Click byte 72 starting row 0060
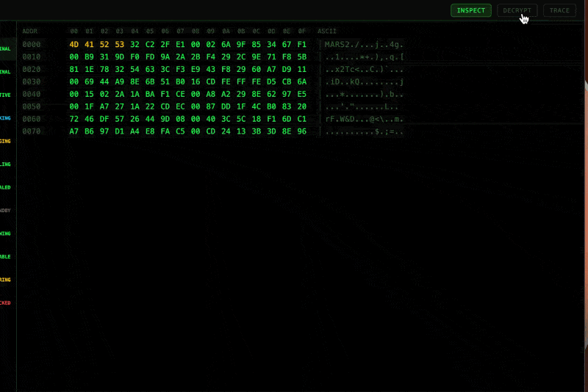 click(x=74, y=119)
